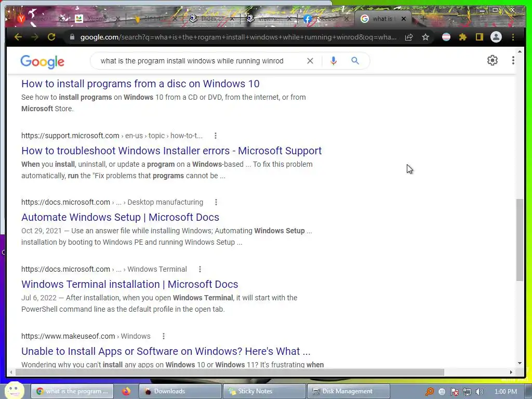
Task: Clear the search box with the X
Action: 310,61
